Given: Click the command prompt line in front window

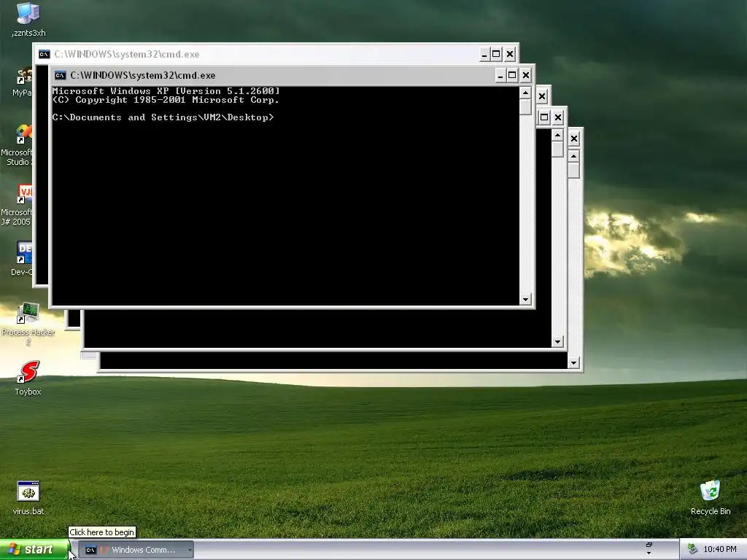Looking at the screenshot, I should [163, 117].
